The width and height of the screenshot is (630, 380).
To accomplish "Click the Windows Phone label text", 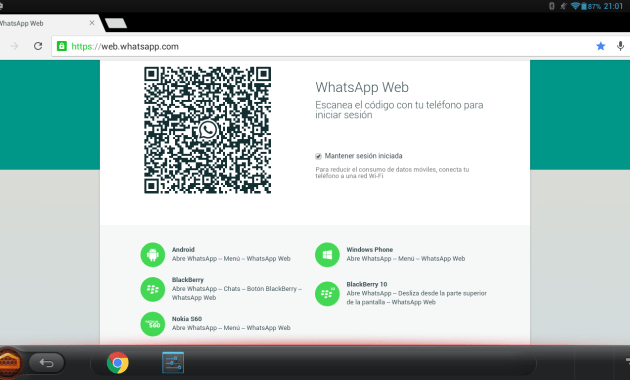I will click(370, 249).
